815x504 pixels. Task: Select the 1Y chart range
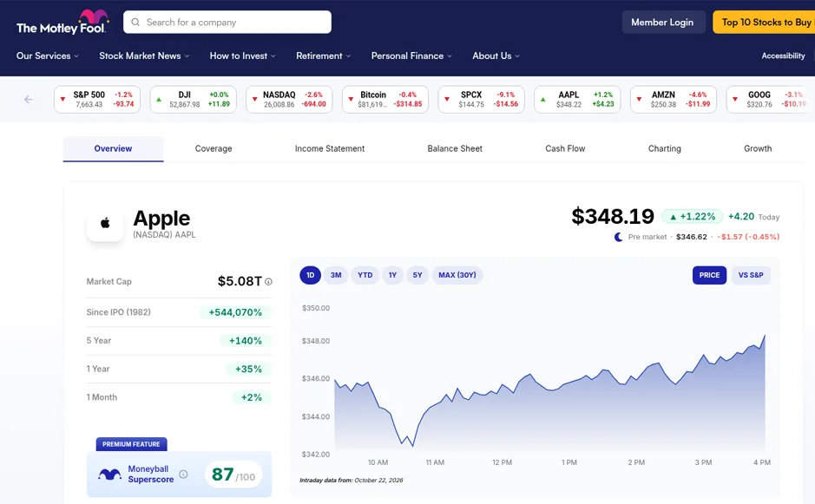[x=392, y=275]
